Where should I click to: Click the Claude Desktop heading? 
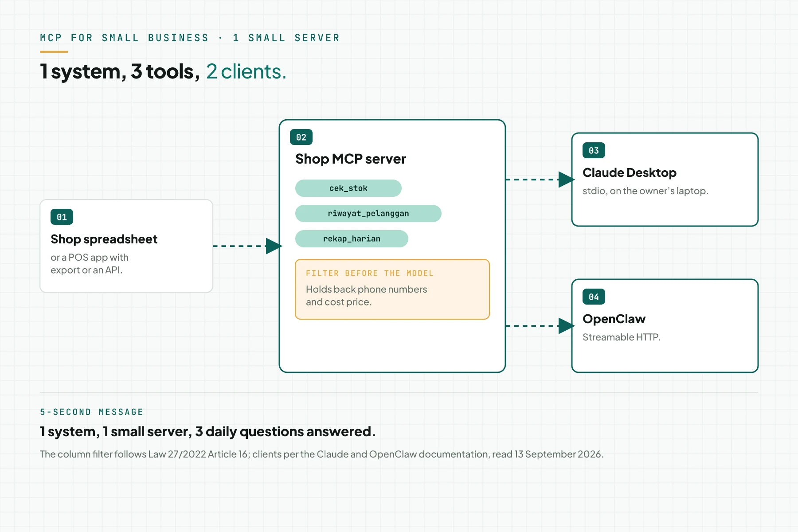[630, 172]
